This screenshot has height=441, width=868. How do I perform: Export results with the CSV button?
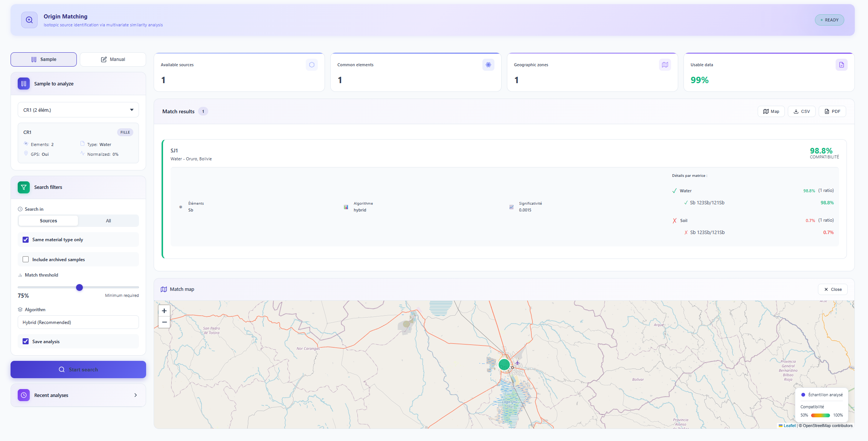(801, 111)
